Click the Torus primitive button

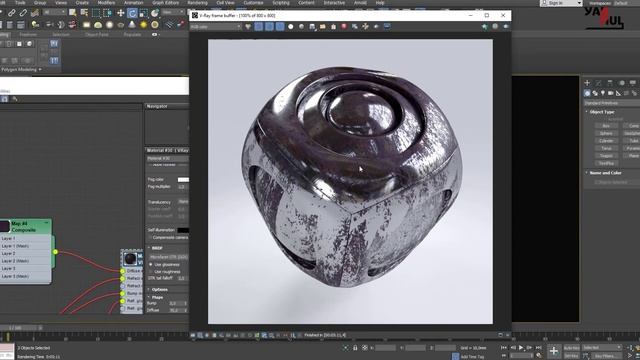(606, 148)
